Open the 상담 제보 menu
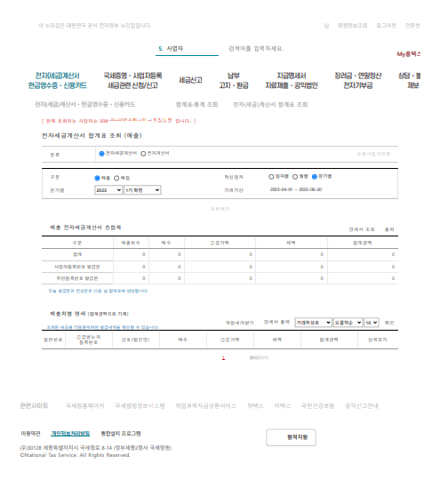Viewport: 440px width, 504px height. (x=410, y=80)
